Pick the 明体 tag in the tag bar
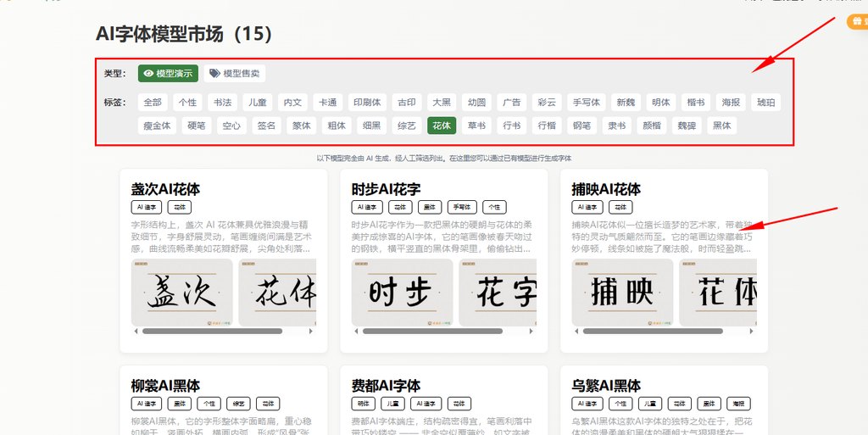Image resolution: width=868 pixels, height=435 pixels. (661, 103)
